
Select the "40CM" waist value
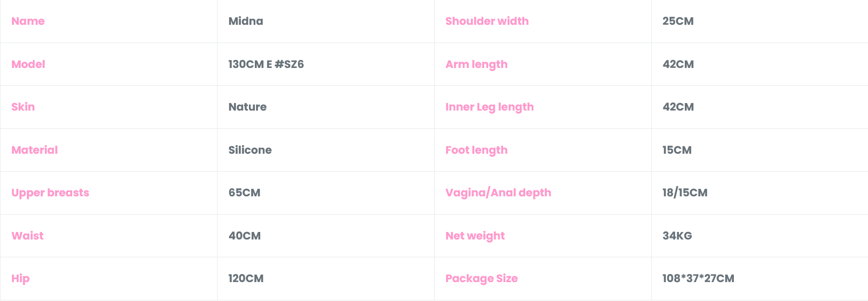coord(245,236)
